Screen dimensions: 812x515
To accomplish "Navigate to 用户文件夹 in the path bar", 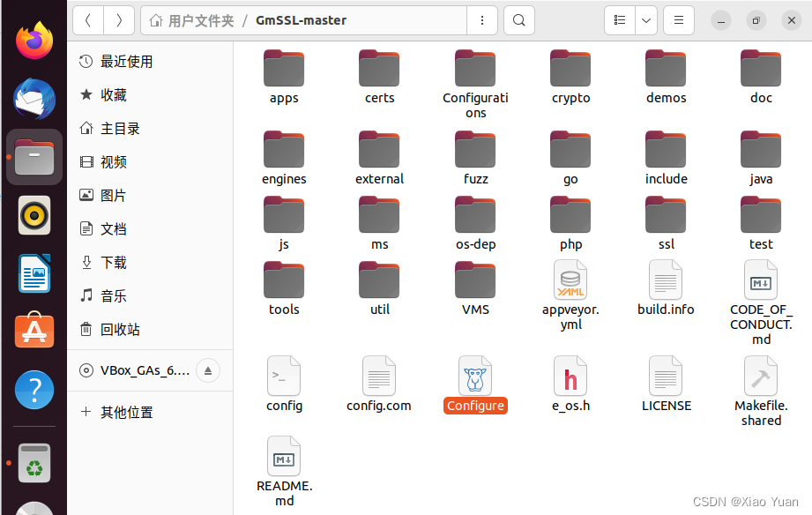I will click(x=191, y=21).
